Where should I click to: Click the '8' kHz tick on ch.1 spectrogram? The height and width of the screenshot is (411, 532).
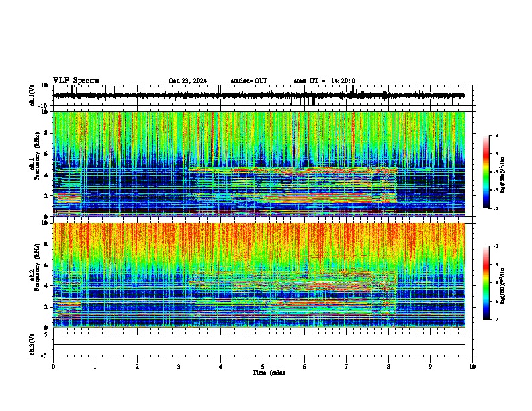47,133
